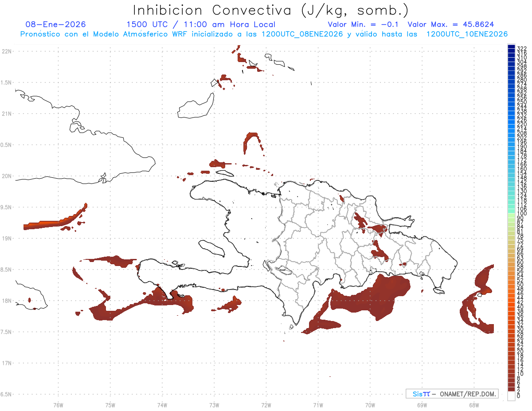Click the "8.5N" latitude label
Image resolution: width=532 pixels, height=411 pixels.
[7, 270]
